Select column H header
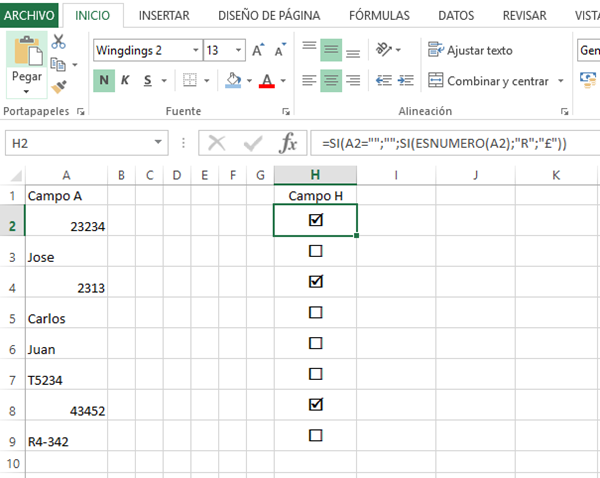Screen dimensions: 600x478 pyautogui.click(x=315, y=175)
